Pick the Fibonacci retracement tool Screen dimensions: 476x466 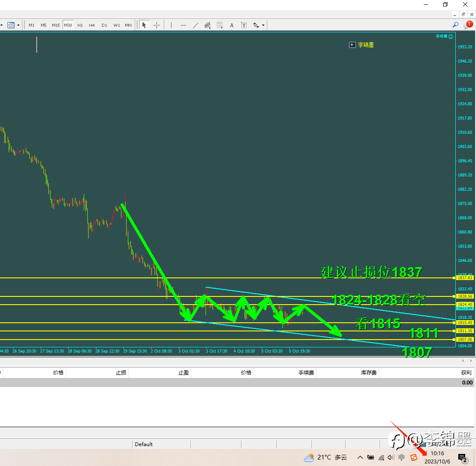tap(220, 25)
